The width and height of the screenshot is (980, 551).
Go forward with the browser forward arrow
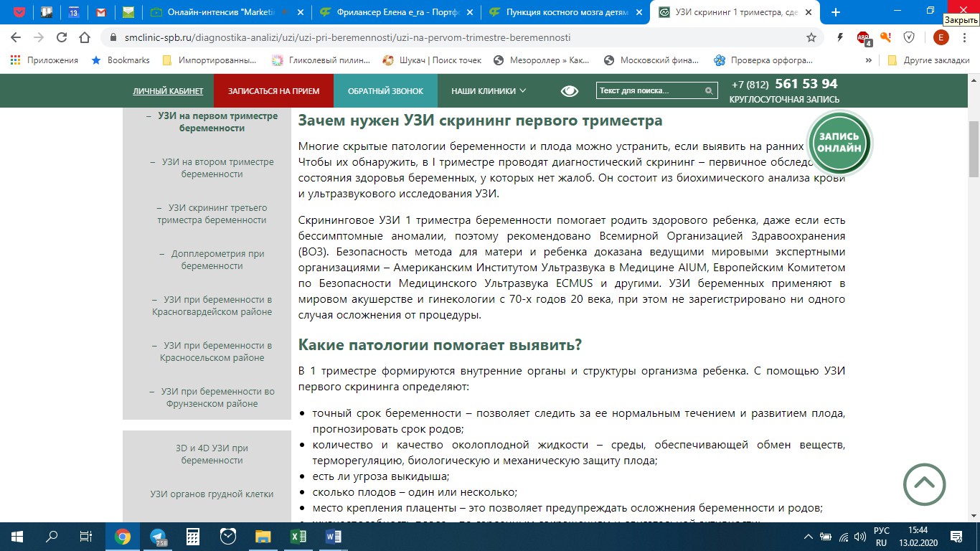point(39,37)
